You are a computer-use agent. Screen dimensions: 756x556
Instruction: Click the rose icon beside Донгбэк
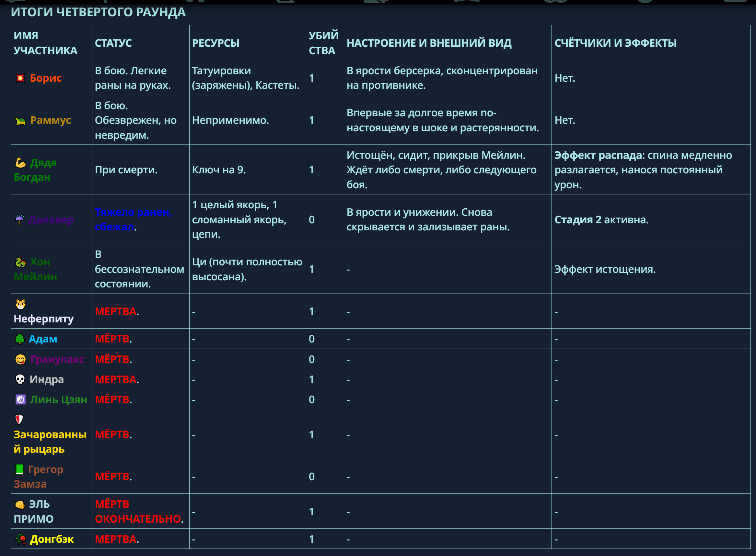20,539
